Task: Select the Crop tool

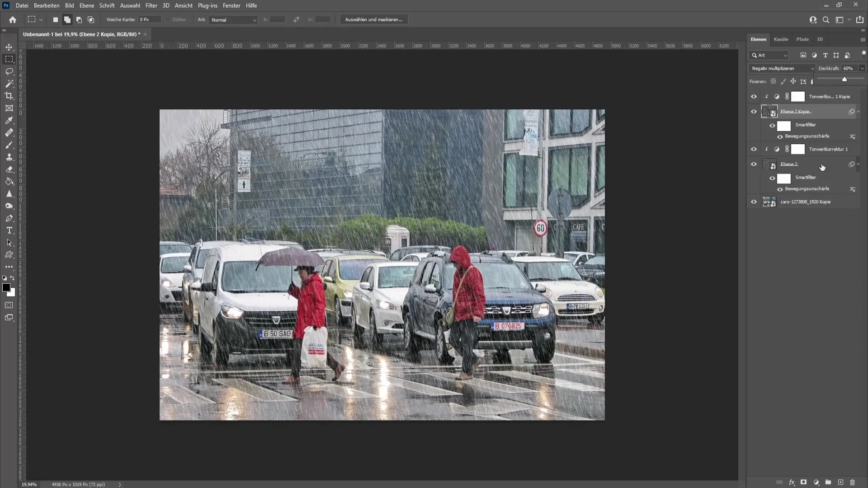Action: click(9, 96)
